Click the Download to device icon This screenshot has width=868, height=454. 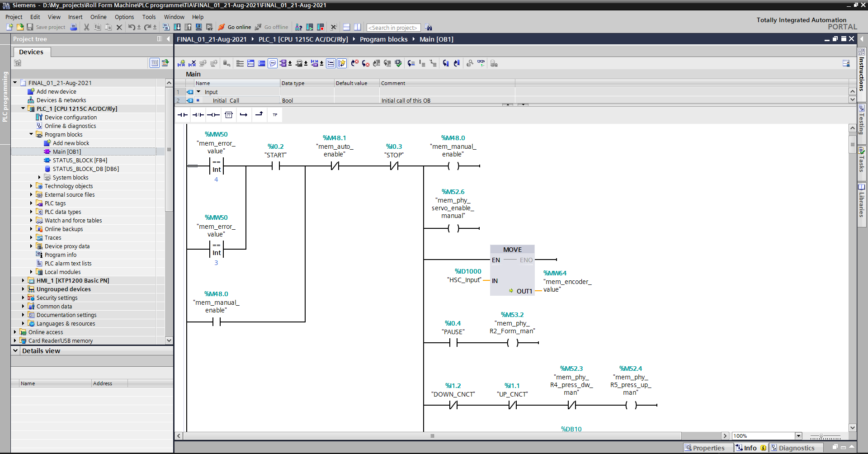[177, 27]
